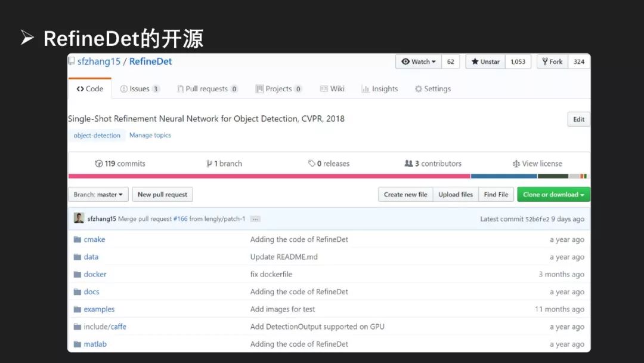View the 0 releases link

(x=329, y=164)
